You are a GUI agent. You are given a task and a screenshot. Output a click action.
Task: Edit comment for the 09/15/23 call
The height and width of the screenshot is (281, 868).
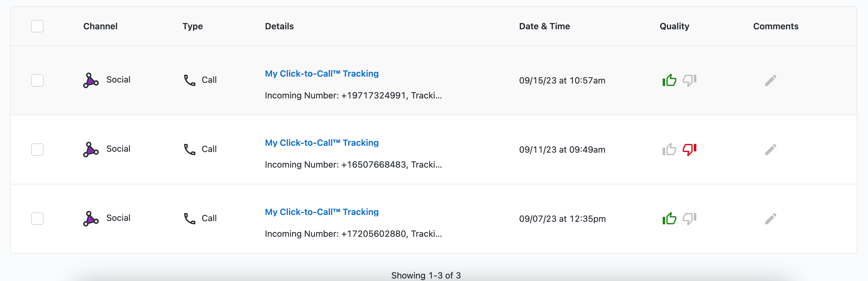click(770, 80)
